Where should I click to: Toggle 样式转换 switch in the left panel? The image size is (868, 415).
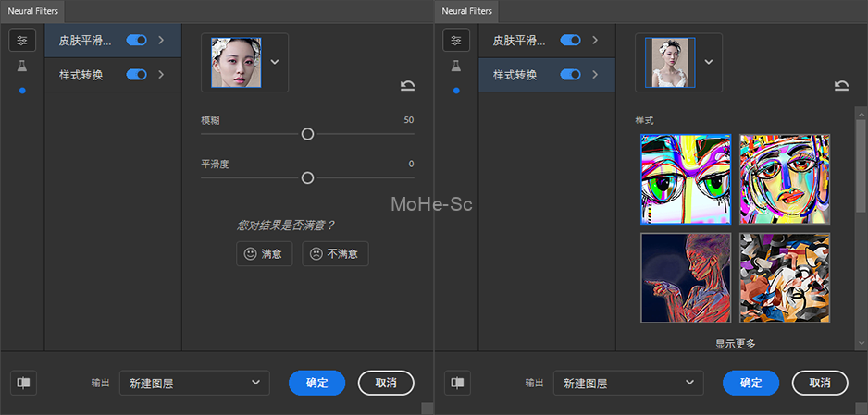137,75
